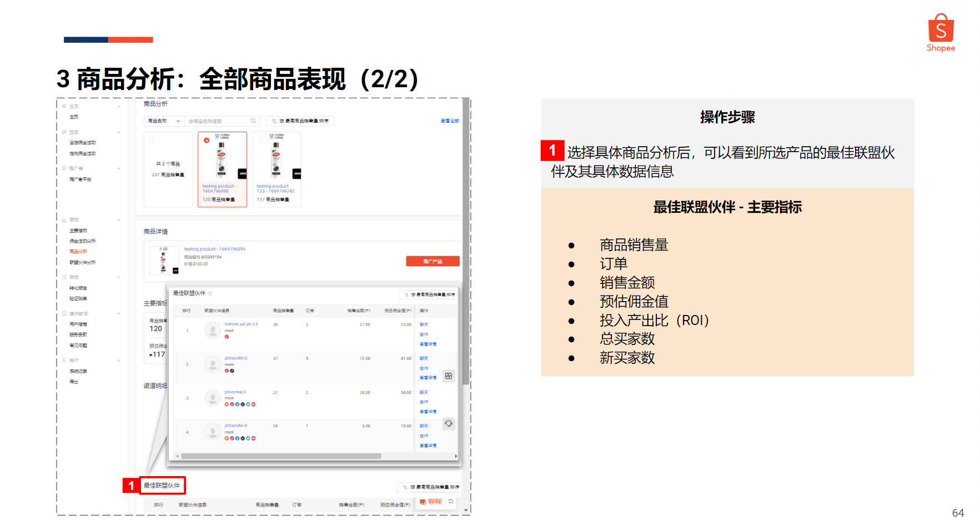Select radio for testing product - 1669796090

[207, 141]
